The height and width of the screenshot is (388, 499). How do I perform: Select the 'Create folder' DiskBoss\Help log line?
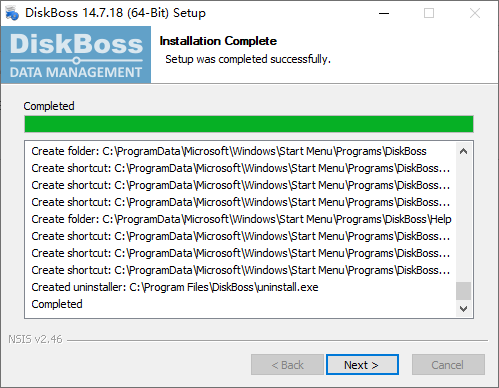coord(241,219)
